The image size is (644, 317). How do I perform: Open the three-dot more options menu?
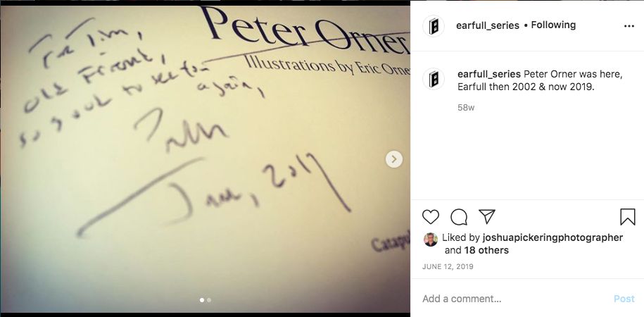click(x=629, y=26)
